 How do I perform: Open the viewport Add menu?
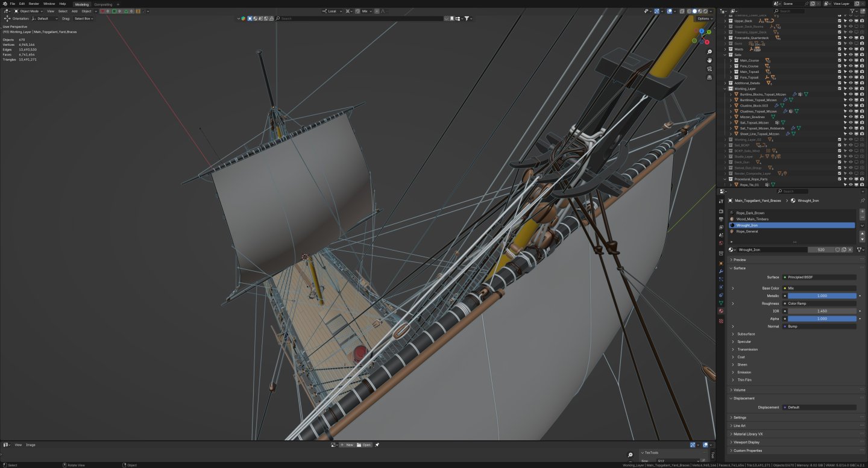74,11
